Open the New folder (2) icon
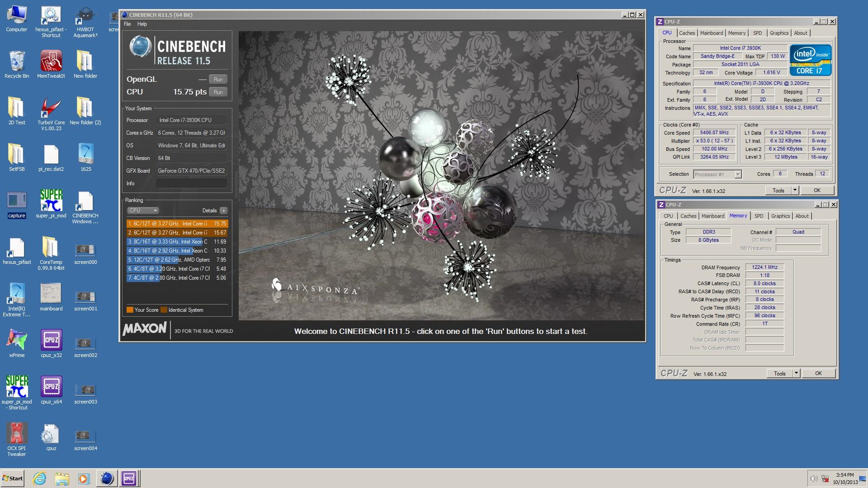The width and height of the screenshot is (868, 488). point(85,111)
